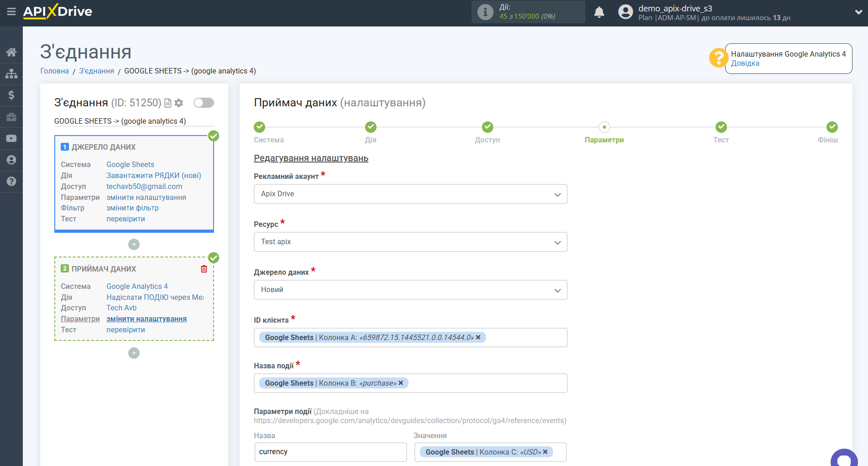Screen dimensions: 868x466
Task: Open the connection settings gear icon
Action: [x=179, y=103]
